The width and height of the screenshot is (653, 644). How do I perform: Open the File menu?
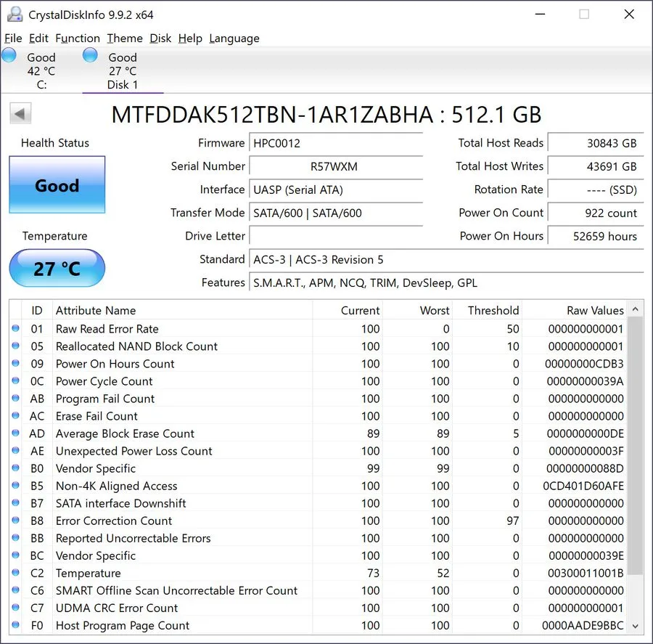[13, 38]
